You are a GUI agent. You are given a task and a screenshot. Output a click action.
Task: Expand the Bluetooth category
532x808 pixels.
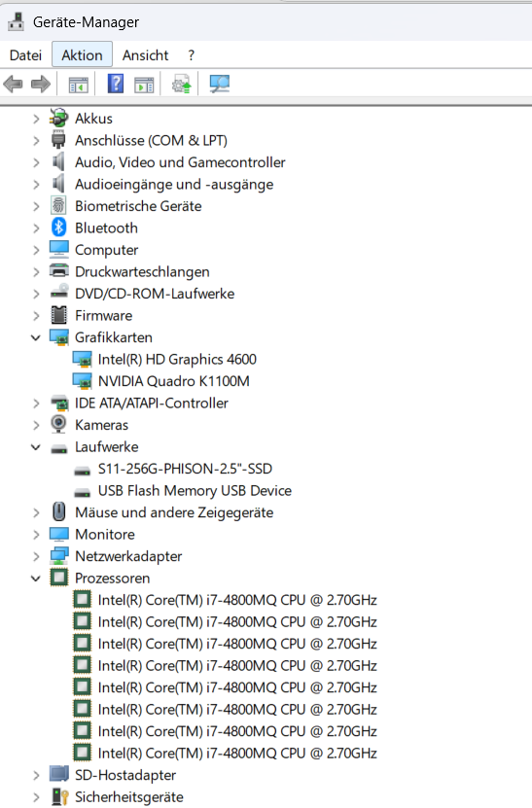36,228
